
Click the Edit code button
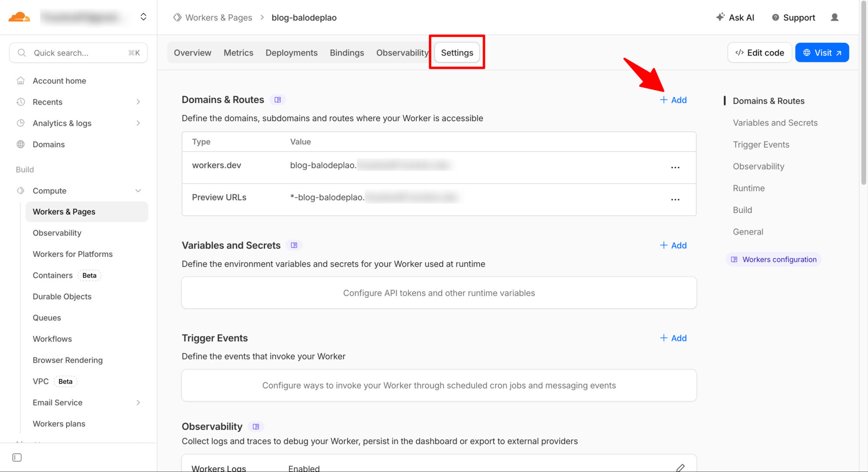(759, 53)
